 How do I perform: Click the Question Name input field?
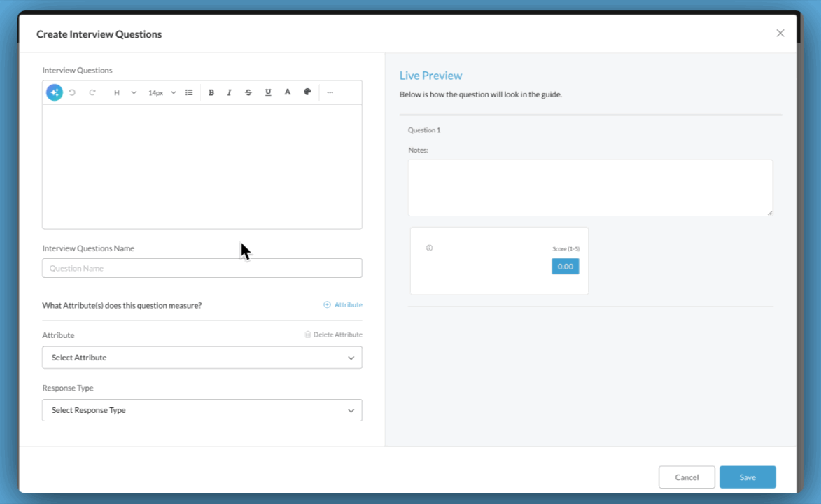click(x=202, y=268)
